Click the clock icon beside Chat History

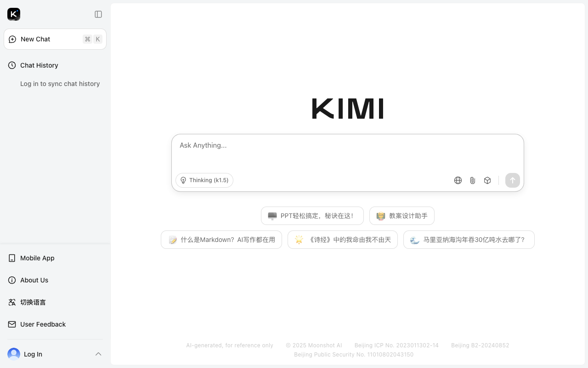click(12, 65)
